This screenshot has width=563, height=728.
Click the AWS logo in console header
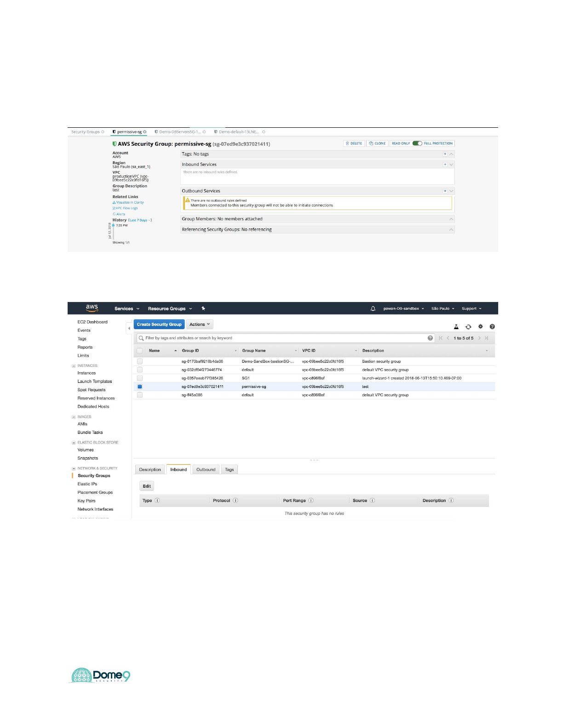coord(92,308)
